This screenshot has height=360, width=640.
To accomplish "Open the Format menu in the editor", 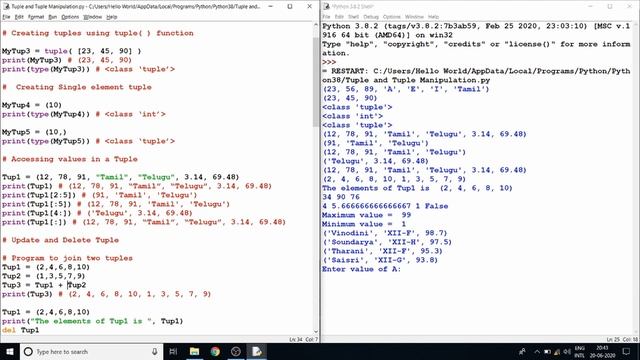I will point(36,17).
